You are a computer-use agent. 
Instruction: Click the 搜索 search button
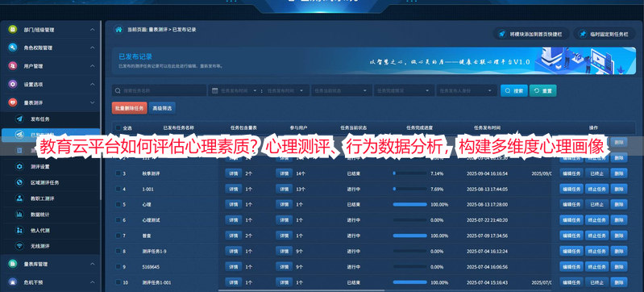click(x=513, y=90)
